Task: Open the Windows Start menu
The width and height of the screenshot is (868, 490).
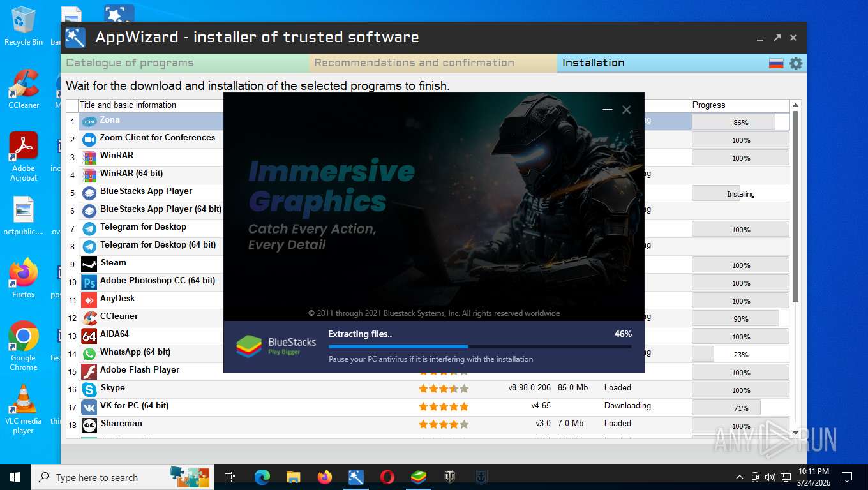Action: 15,477
